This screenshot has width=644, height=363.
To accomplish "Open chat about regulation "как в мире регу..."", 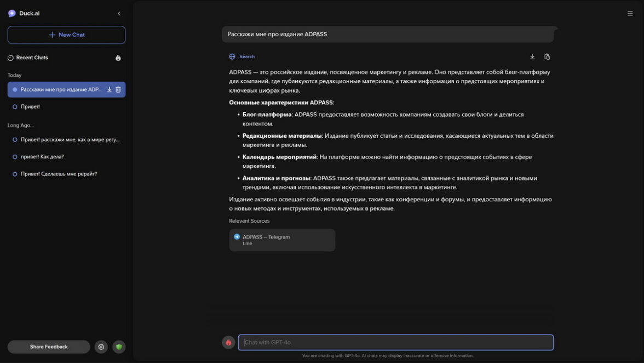I will click(70, 139).
